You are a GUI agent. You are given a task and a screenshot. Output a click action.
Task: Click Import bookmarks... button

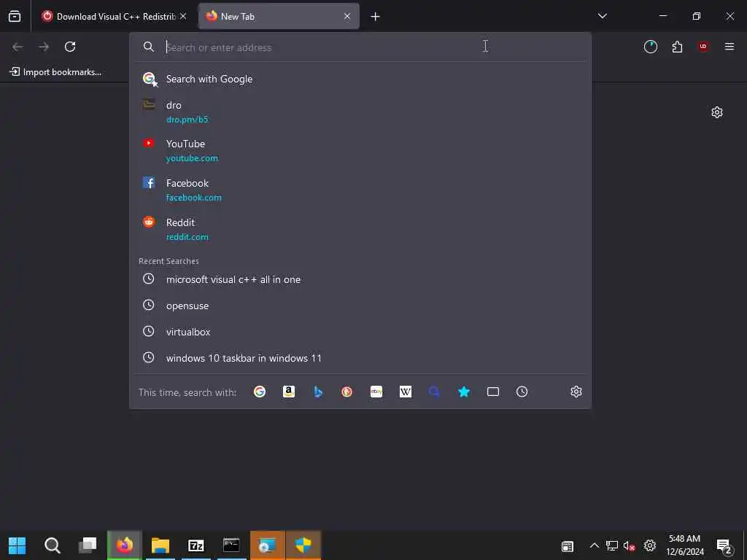coord(55,72)
